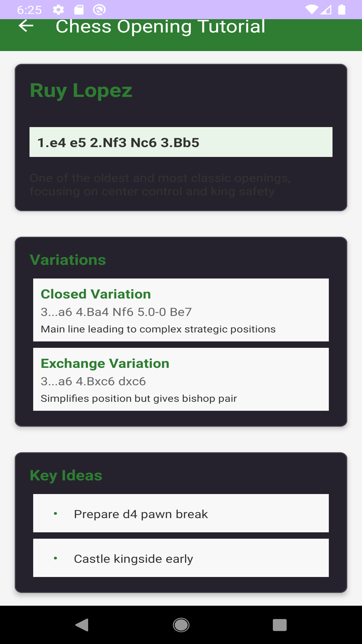
Task: Tap the Key Ideas section heading
Action: click(x=66, y=475)
